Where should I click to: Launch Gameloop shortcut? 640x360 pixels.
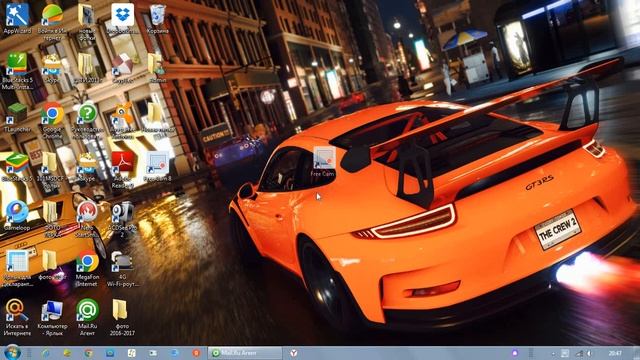point(17,216)
